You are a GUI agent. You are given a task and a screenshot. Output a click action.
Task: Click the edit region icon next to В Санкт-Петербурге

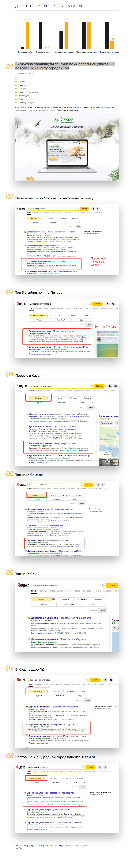point(48,315)
